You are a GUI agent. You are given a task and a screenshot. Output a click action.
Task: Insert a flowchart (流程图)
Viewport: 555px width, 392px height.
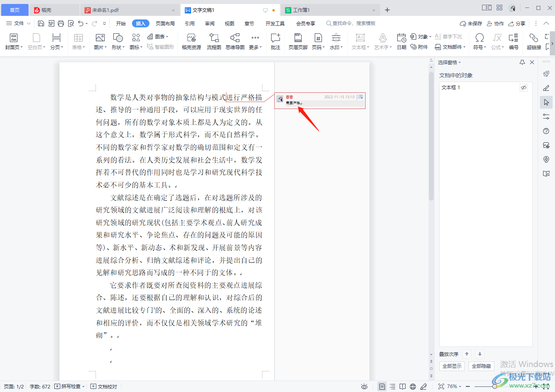[214, 42]
